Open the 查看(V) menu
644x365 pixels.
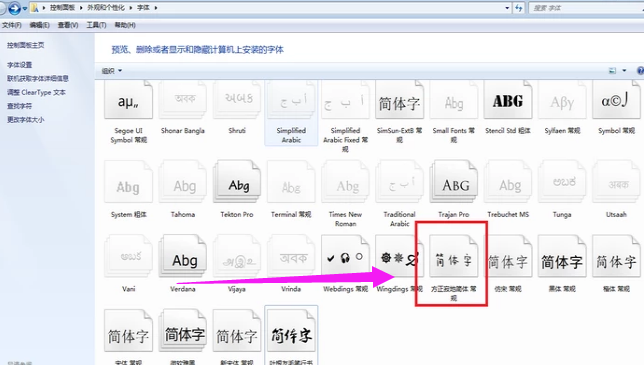(x=68, y=25)
